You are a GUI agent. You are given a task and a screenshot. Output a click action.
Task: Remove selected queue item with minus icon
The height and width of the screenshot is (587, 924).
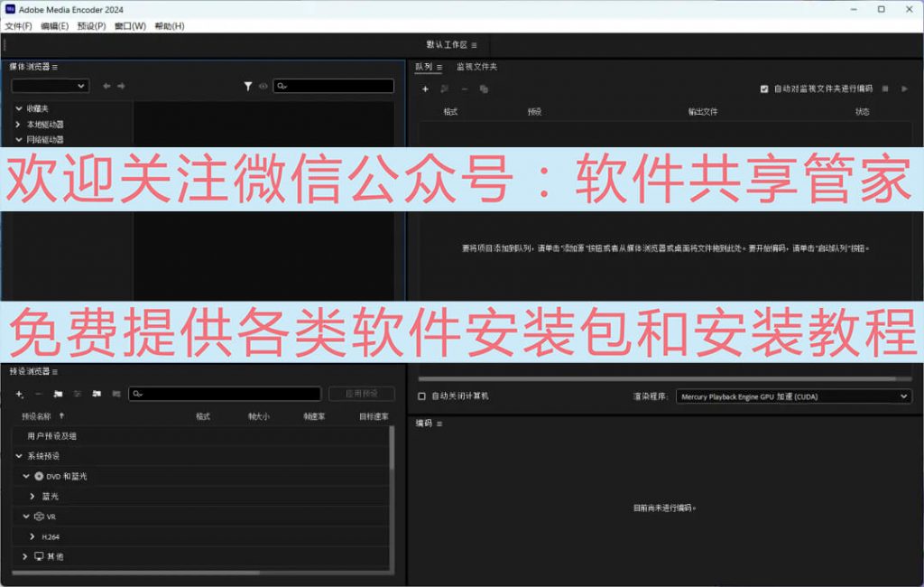click(x=465, y=89)
